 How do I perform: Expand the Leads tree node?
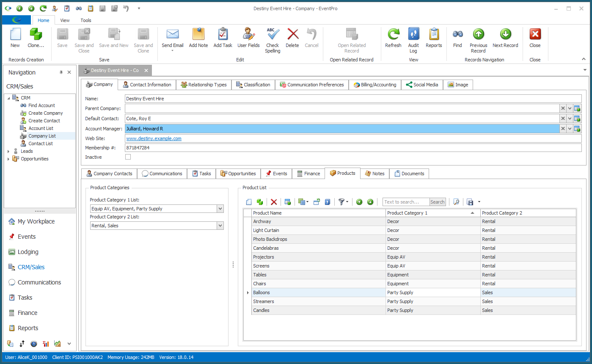[x=8, y=151]
